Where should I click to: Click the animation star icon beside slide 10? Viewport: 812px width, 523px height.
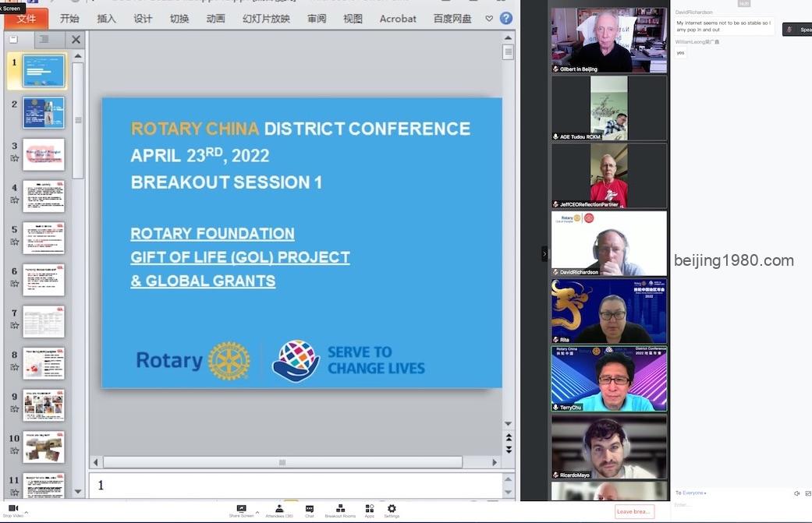15,451
